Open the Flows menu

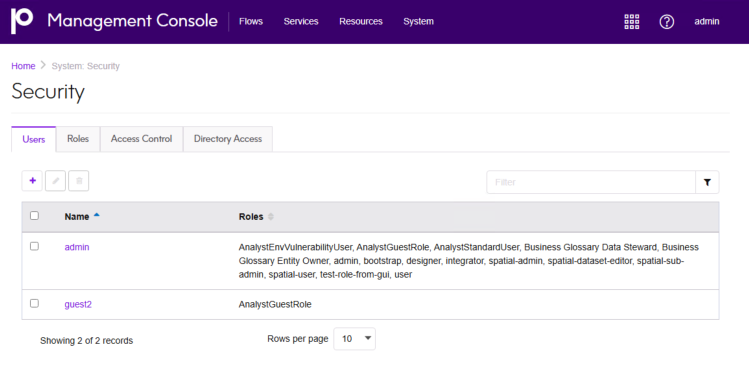pyautogui.click(x=251, y=22)
